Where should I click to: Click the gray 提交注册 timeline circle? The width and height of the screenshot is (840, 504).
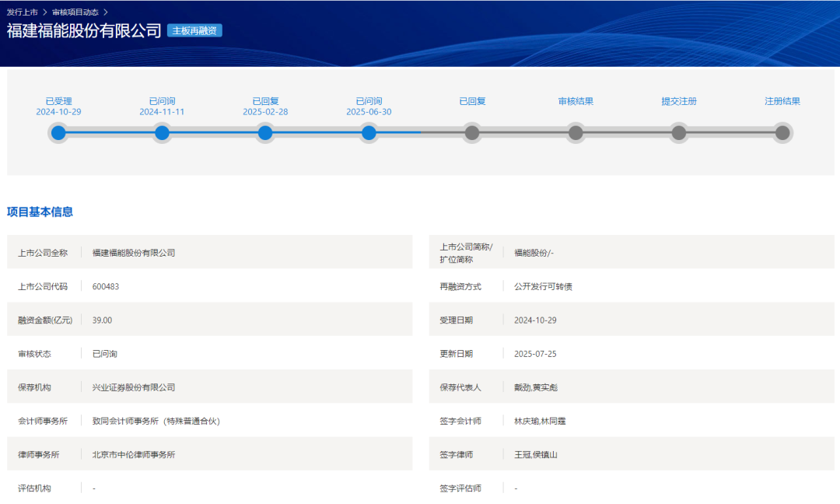click(x=679, y=133)
